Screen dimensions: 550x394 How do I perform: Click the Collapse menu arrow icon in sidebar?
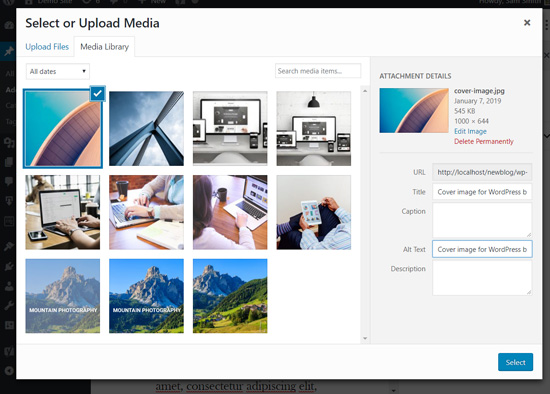(x=9, y=370)
